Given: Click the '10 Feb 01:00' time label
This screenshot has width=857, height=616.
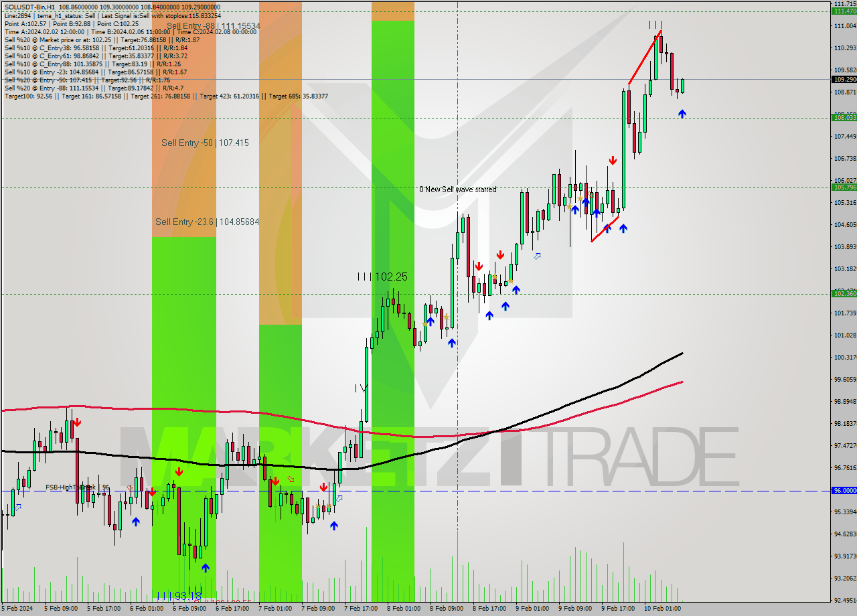Looking at the screenshot, I should point(661,609).
